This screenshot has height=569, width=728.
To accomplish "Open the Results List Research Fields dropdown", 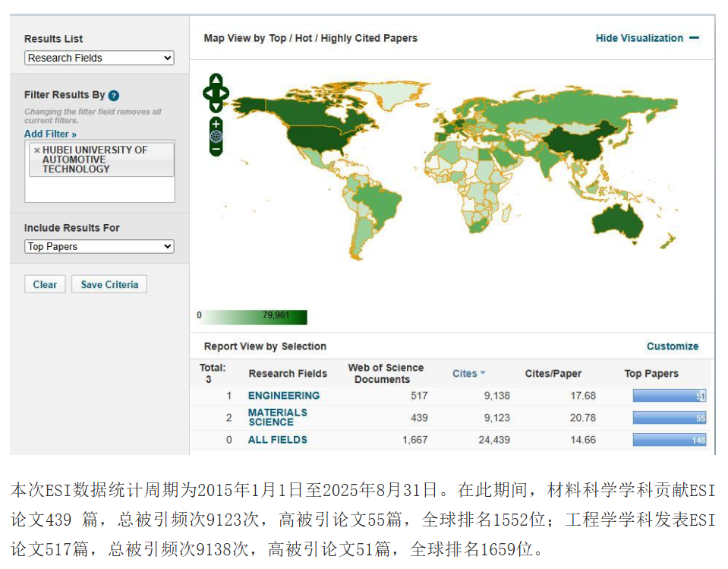I will click(99, 58).
